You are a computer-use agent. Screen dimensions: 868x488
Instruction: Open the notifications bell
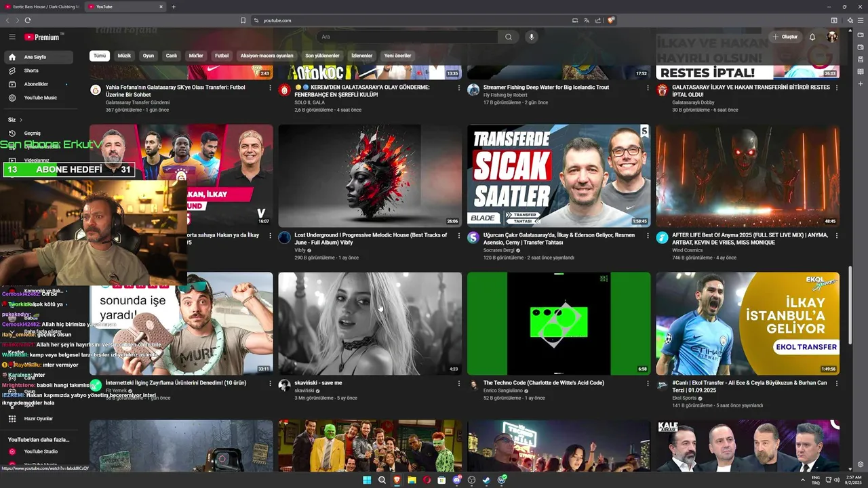(812, 37)
